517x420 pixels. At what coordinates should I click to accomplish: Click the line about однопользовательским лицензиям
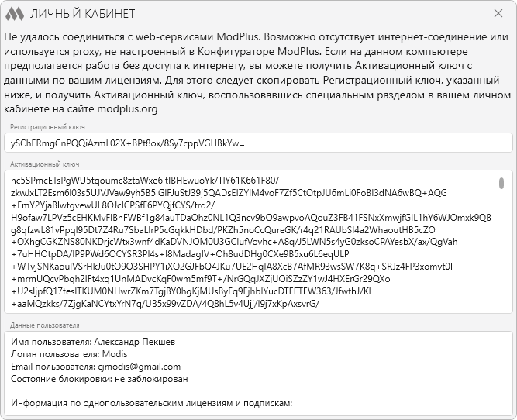point(152,403)
